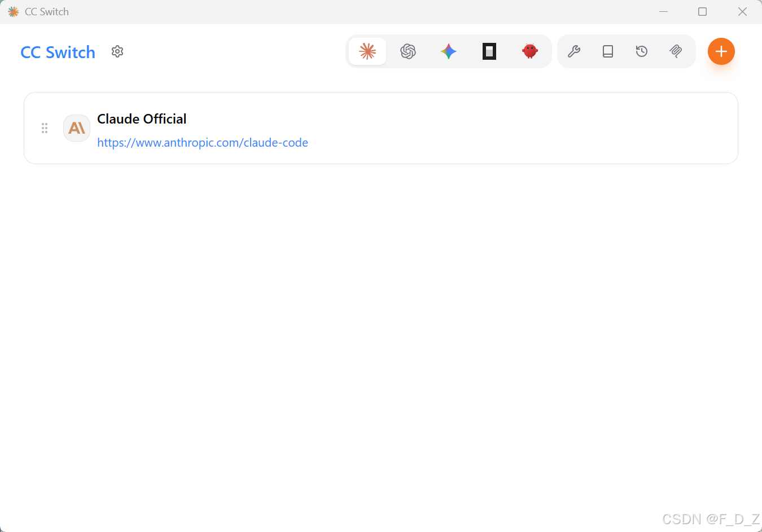The width and height of the screenshot is (762, 532).
Task: Click the Anthropic logo on Claude Official card
Action: coord(77,128)
